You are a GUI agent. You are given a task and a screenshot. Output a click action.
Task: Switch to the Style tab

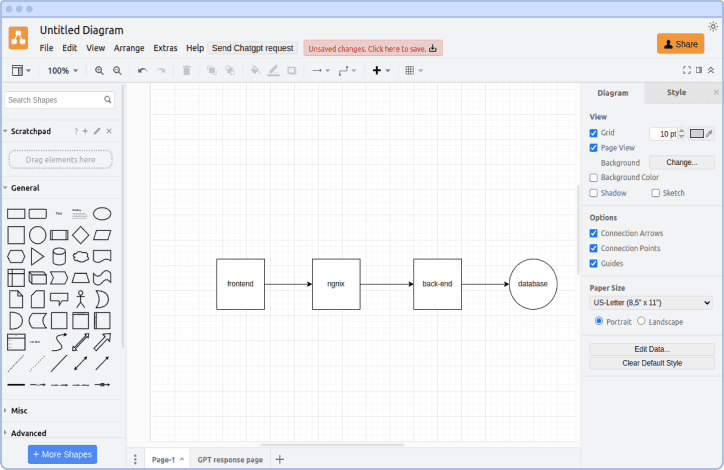[x=676, y=93]
